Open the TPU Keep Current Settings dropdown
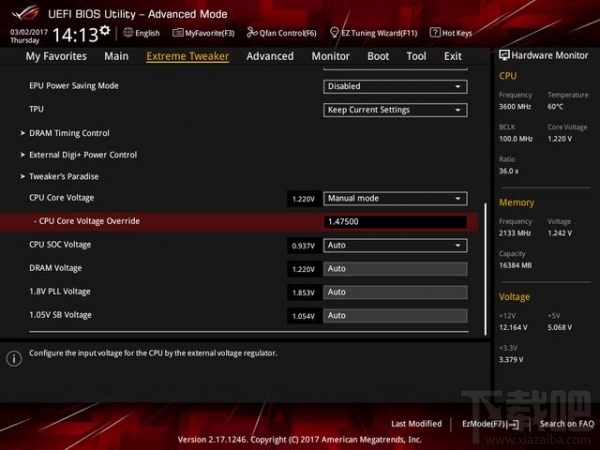600x450 pixels. (x=395, y=110)
